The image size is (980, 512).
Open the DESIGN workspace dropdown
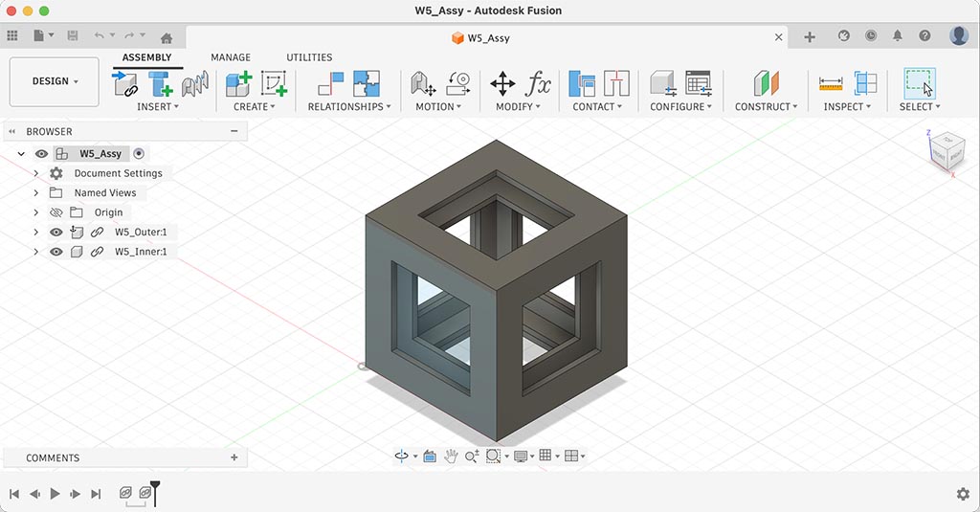tap(55, 81)
